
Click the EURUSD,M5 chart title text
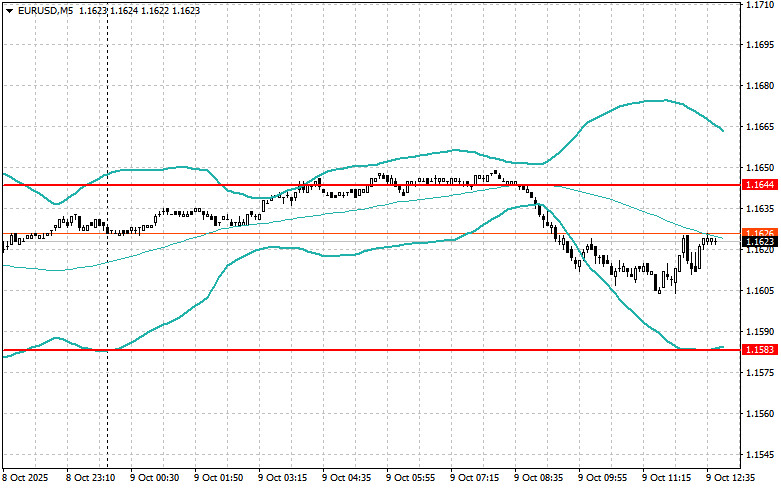45,10
